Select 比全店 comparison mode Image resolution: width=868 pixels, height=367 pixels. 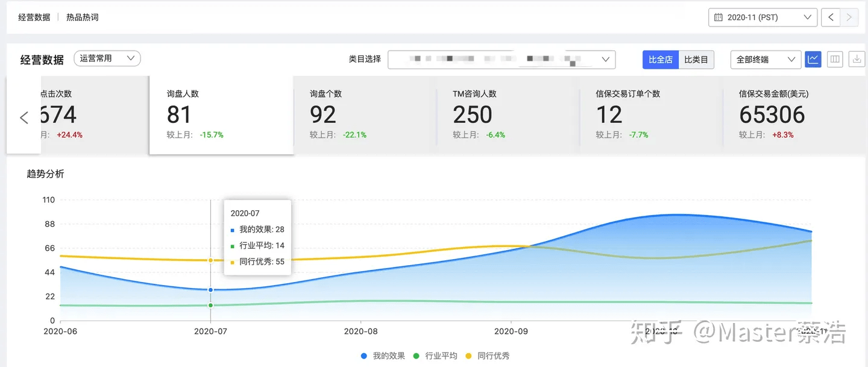[x=661, y=60]
